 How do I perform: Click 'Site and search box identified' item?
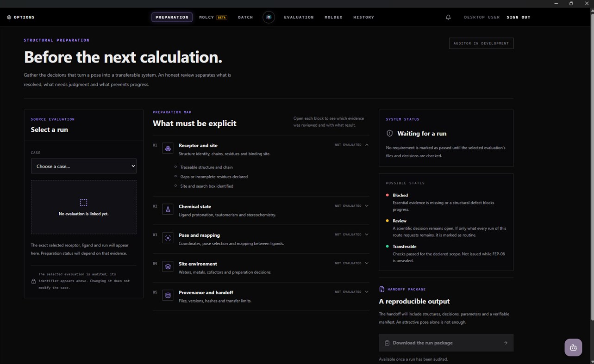pyautogui.click(x=206, y=186)
